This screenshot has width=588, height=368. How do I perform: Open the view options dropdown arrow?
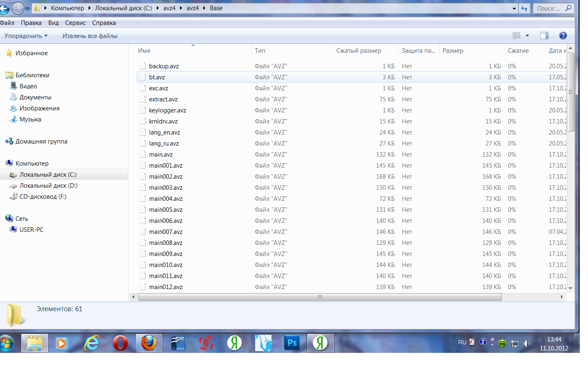coord(527,36)
